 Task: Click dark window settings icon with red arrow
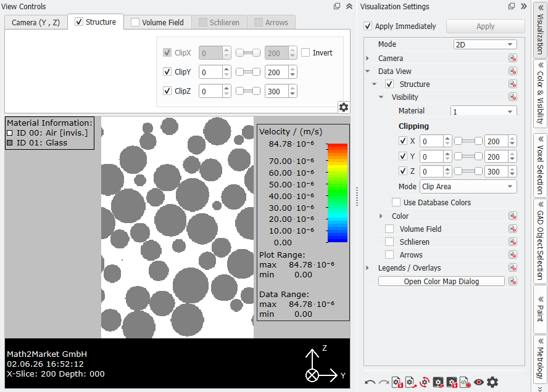pos(438,383)
